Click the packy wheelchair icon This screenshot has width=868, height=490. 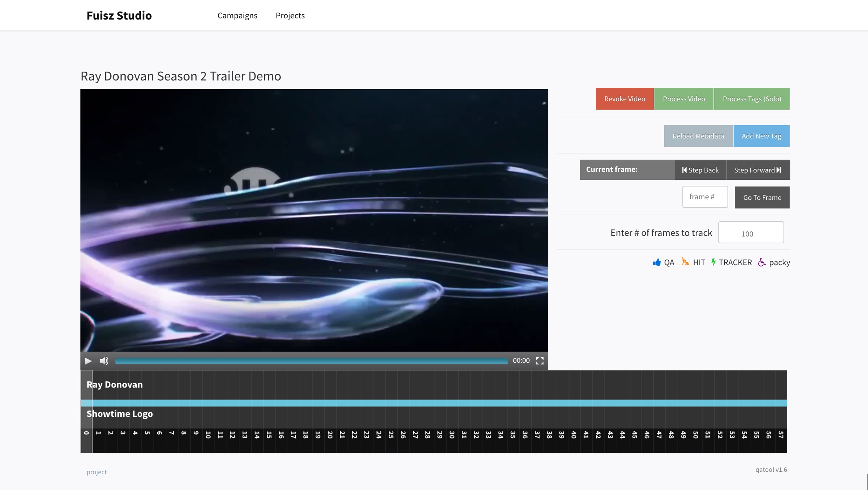coord(762,262)
